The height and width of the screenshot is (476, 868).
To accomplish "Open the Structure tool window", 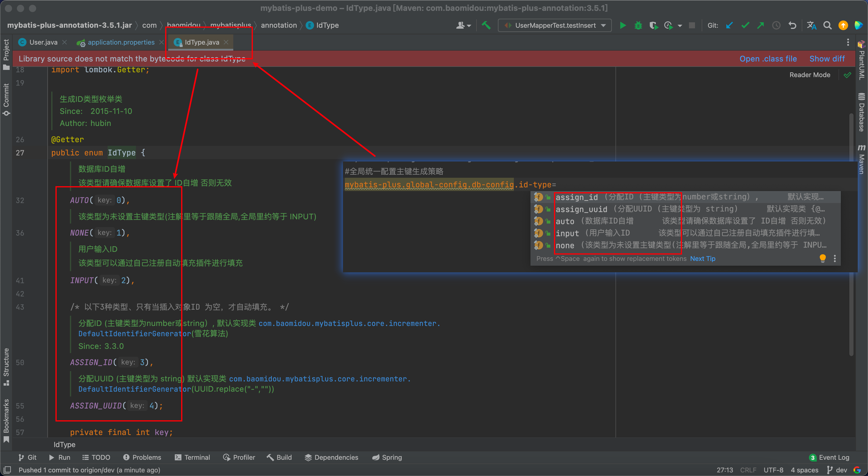I will (6, 367).
